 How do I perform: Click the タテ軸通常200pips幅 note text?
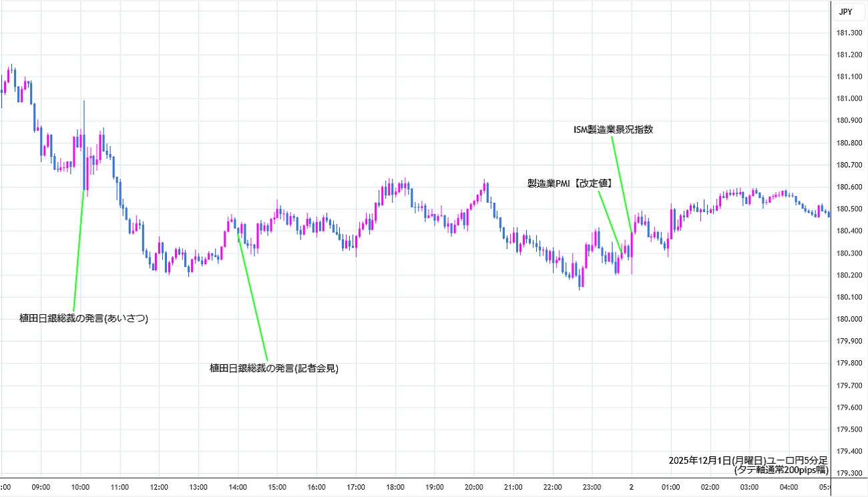pos(781,470)
